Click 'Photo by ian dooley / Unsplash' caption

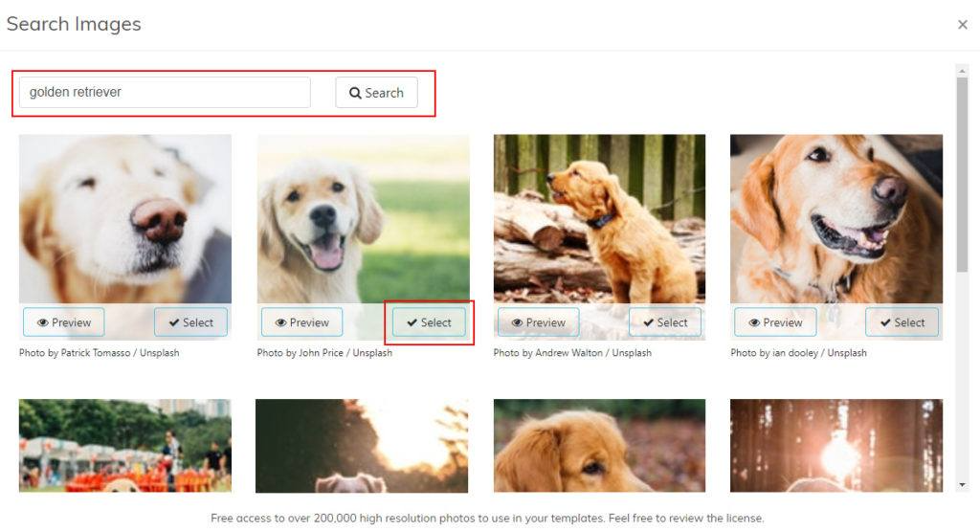(799, 353)
